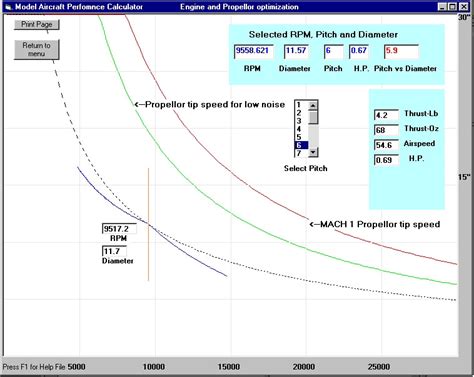474x377 pixels.
Task: Click the pitch list scroll up arrow
Action: tap(313, 105)
